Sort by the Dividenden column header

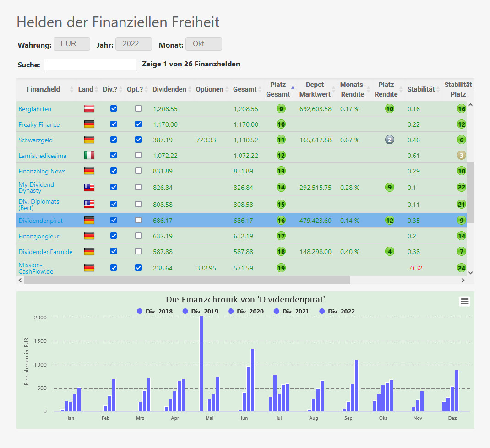coord(169,89)
